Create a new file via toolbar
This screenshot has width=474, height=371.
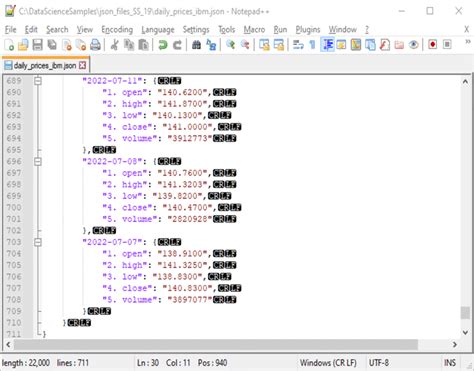(x=9, y=45)
